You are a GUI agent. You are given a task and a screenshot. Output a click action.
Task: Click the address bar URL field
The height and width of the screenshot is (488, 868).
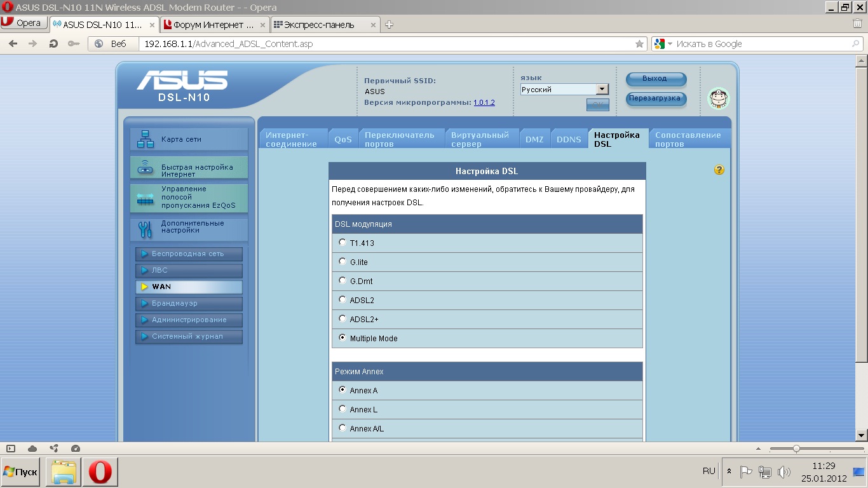coord(381,44)
